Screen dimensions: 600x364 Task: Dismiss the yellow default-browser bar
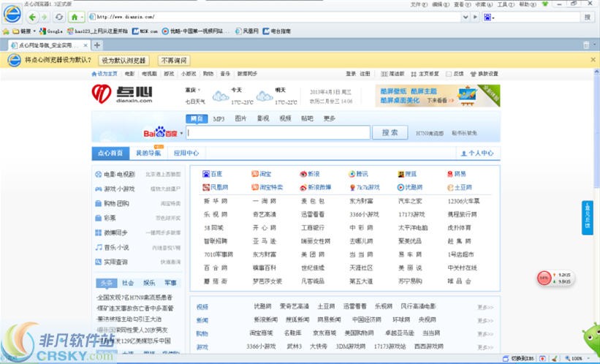click(593, 60)
